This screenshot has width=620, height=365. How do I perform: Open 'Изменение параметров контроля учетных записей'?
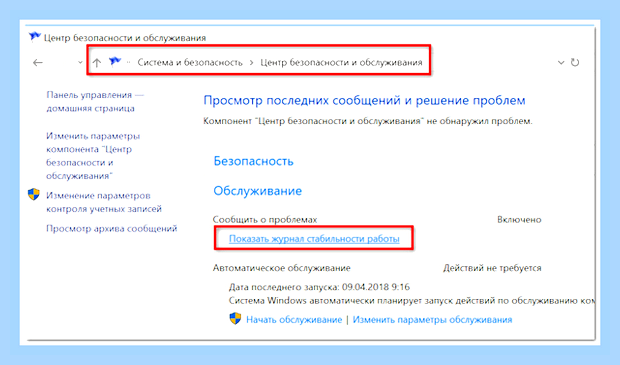pyautogui.click(x=104, y=202)
